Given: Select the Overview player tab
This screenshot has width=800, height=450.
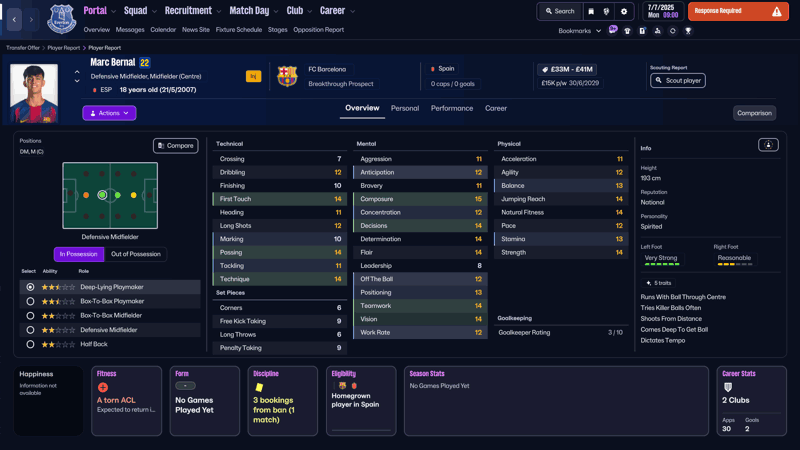Looking at the screenshot, I should (362, 108).
